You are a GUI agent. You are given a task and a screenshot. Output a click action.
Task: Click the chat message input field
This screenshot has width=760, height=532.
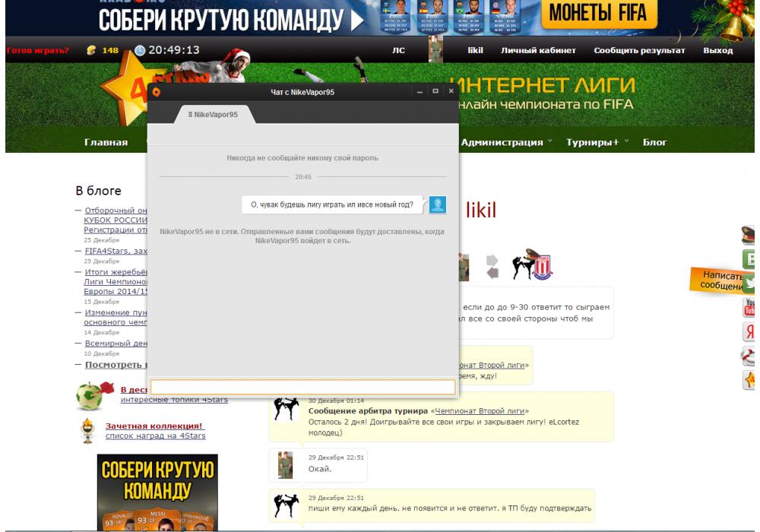tap(303, 387)
